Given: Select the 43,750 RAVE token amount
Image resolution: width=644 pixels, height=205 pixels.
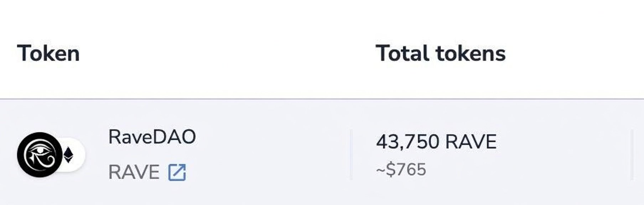Looking at the screenshot, I should click(x=436, y=142).
